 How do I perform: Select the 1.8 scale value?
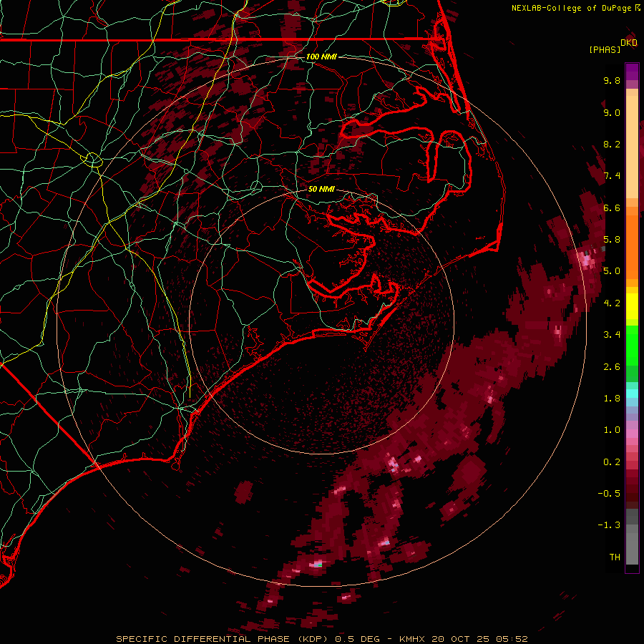[x=612, y=399]
